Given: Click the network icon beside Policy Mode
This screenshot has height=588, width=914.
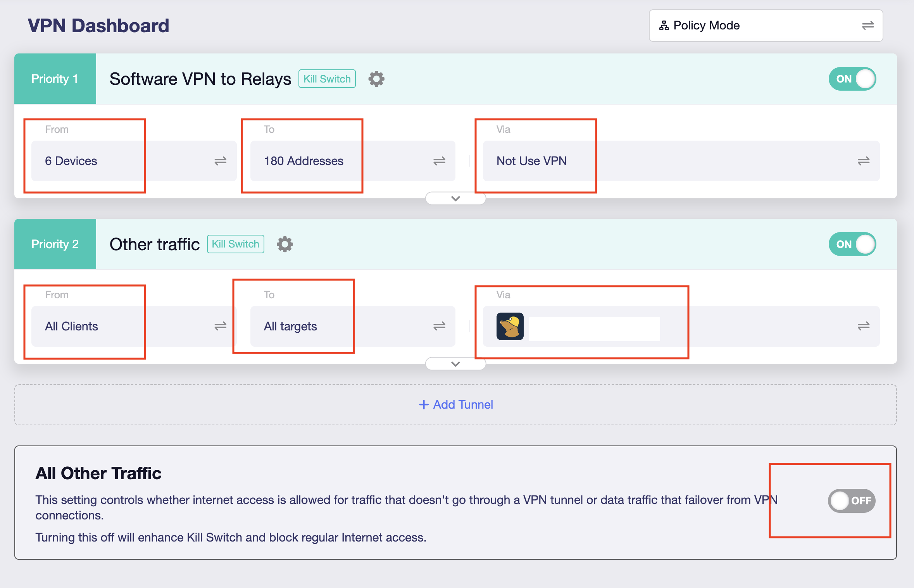Looking at the screenshot, I should [664, 26].
